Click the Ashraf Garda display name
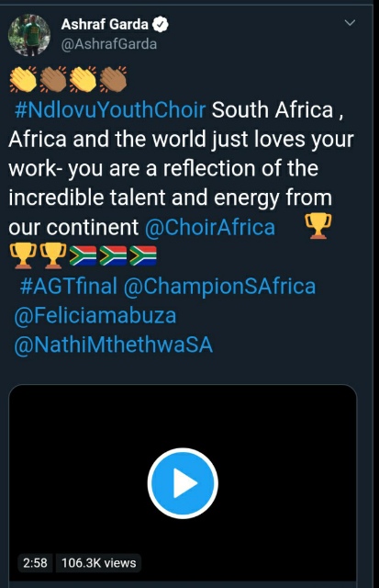Screen dimensions: 379x588 (105, 25)
